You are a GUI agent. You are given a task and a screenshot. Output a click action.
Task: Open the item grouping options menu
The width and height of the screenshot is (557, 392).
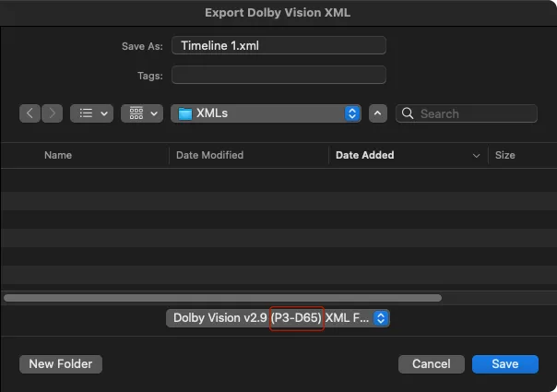click(142, 113)
